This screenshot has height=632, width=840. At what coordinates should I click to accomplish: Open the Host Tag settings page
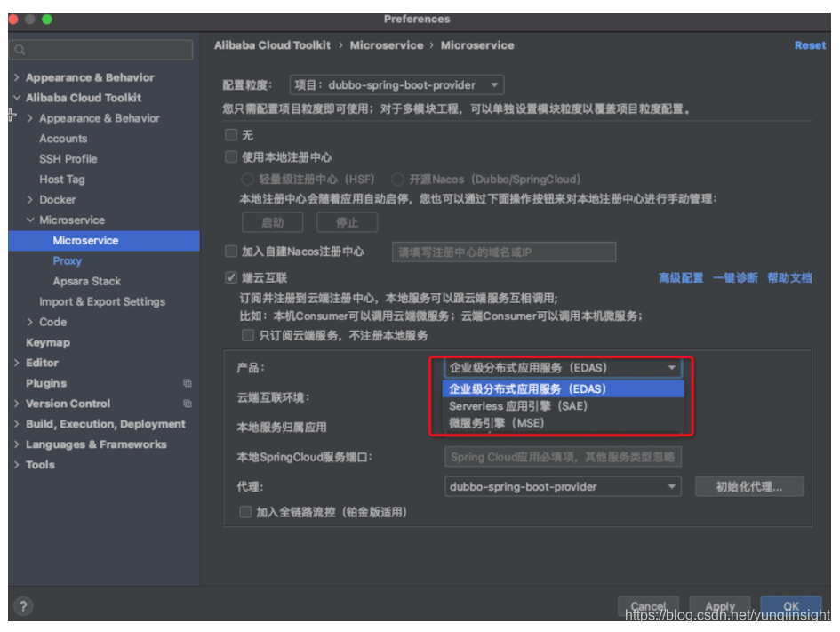pos(62,180)
